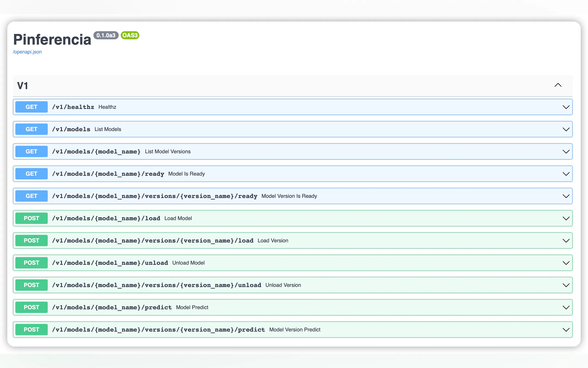
Task: Click the Model Is Ready summary label
Action: pyautogui.click(x=186, y=174)
